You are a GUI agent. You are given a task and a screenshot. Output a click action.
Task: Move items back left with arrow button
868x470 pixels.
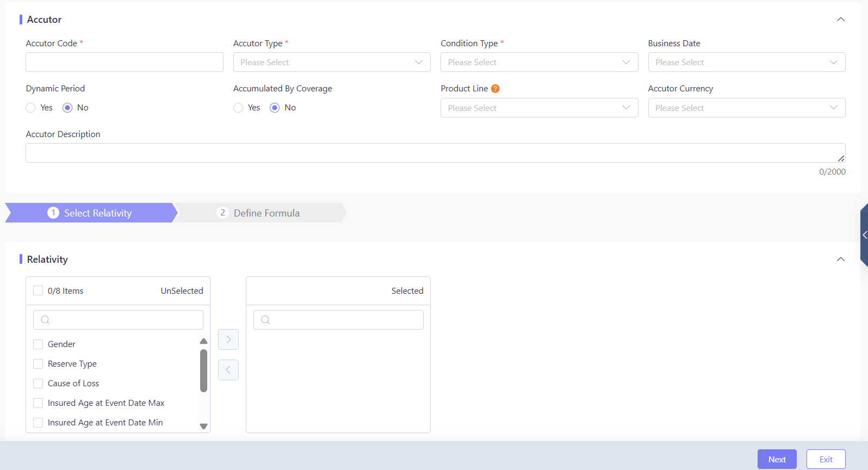228,370
